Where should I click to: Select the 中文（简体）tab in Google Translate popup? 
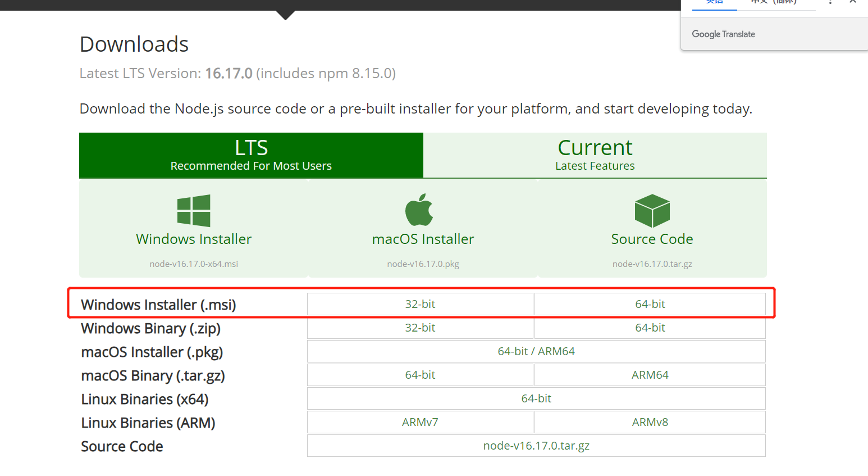click(774, 2)
